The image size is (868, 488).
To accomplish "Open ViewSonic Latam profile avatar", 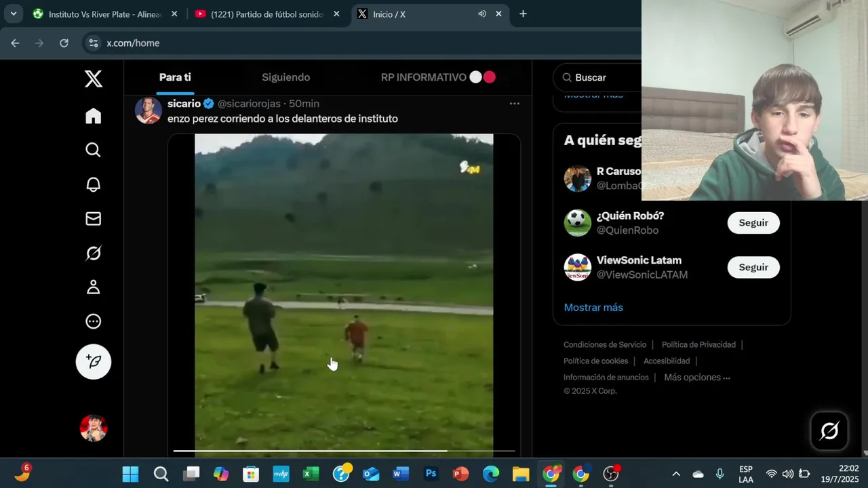I will 578,268.
